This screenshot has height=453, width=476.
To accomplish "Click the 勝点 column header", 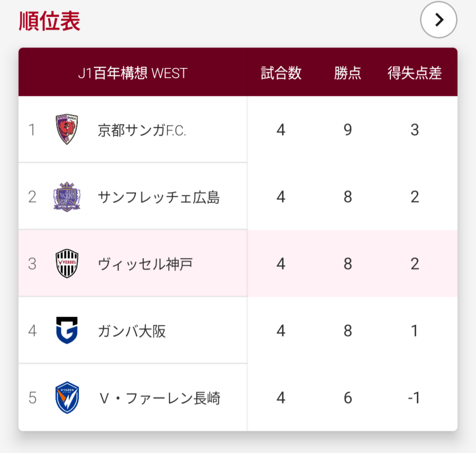I will pyautogui.click(x=348, y=73).
